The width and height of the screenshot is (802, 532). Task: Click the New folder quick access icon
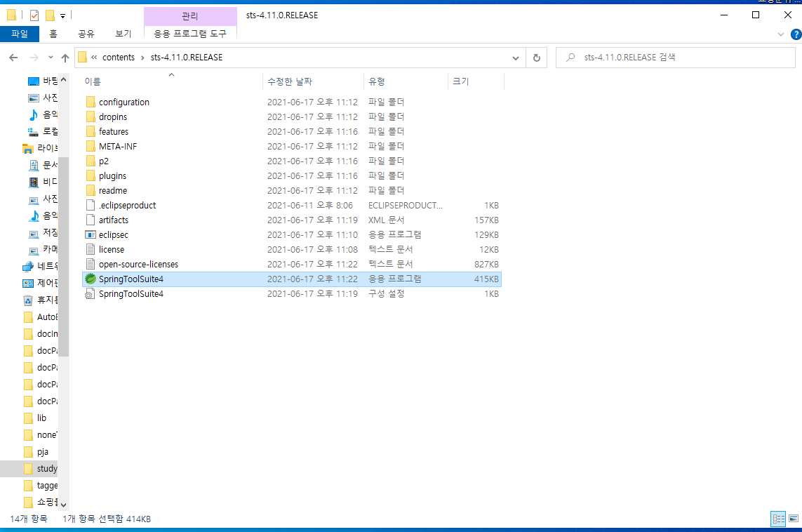point(50,15)
